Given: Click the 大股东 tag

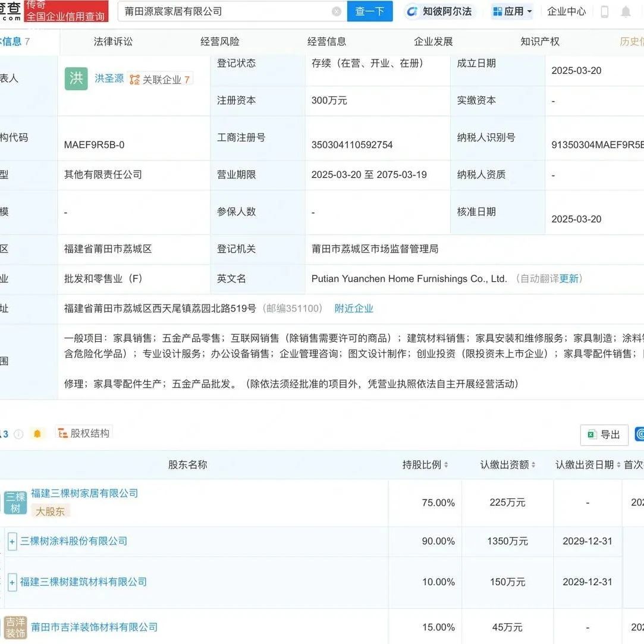Looking at the screenshot, I should point(50,511).
